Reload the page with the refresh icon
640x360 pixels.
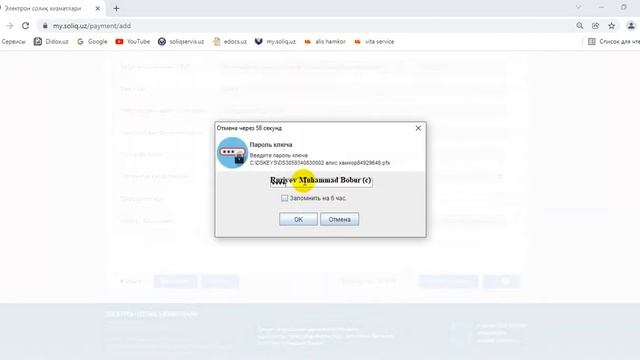25,26
